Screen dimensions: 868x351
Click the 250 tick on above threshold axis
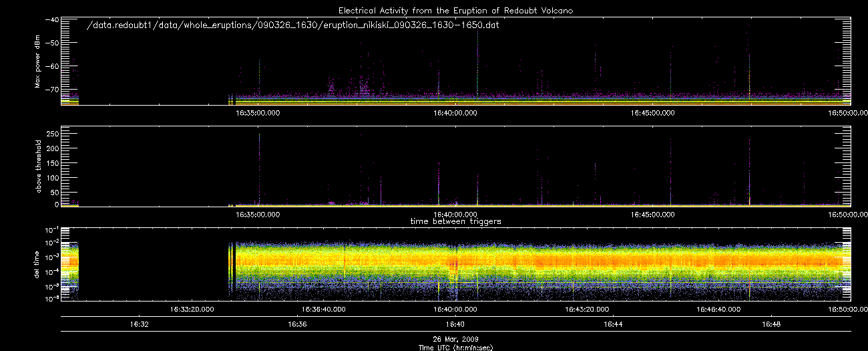(x=52, y=134)
